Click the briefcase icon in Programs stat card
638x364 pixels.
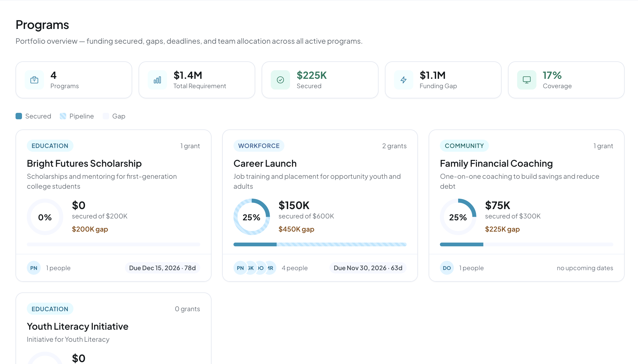click(x=34, y=80)
